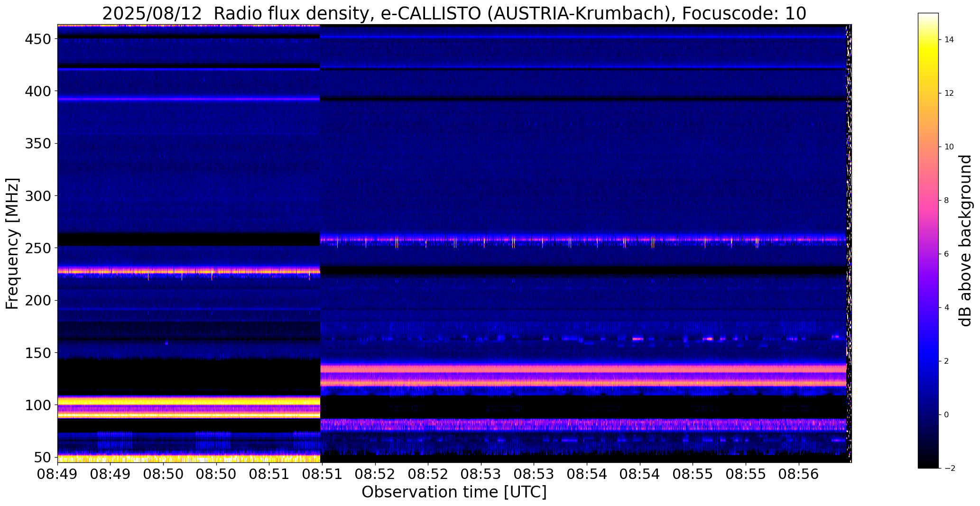Click the colorbar gradient strip
The width and height of the screenshot is (980, 506).
928,240
